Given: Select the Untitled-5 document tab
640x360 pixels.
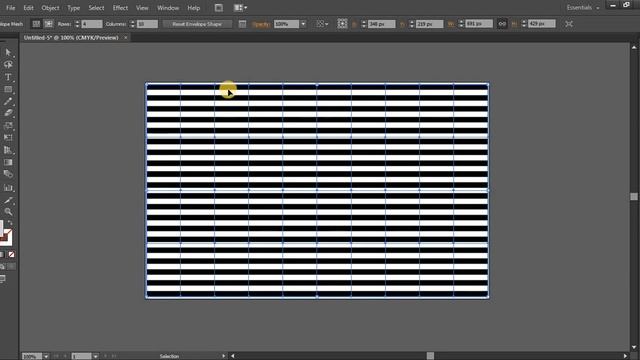Looking at the screenshot, I should click(x=71, y=38).
